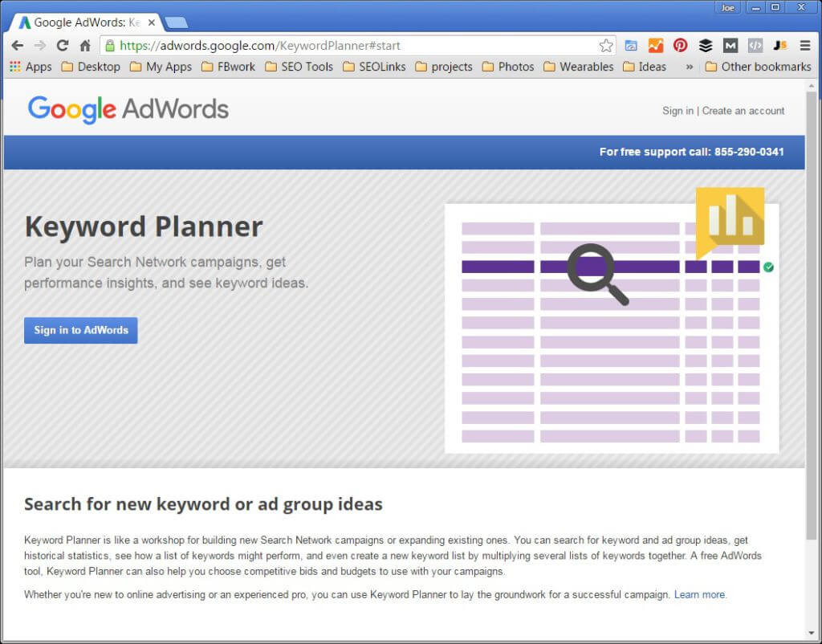The height and width of the screenshot is (644, 822).
Task: Open the My Apps bookmarks folder
Action: pyautogui.click(x=161, y=67)
